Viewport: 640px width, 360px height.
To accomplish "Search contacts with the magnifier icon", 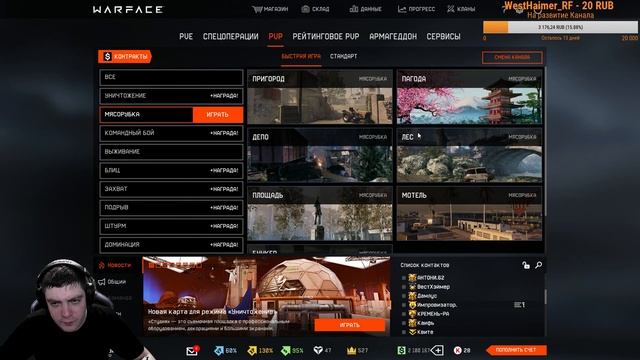I will coord(539,265).
